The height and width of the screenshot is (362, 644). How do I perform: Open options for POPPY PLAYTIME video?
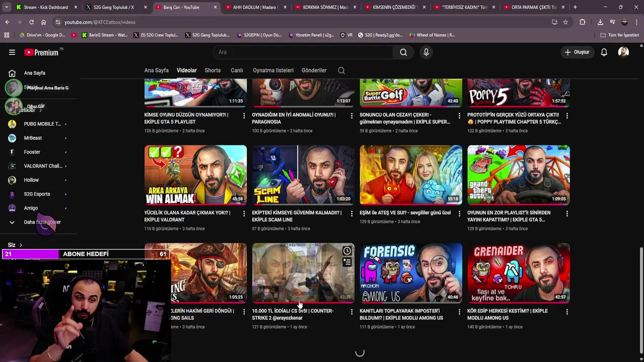[567, 116]
